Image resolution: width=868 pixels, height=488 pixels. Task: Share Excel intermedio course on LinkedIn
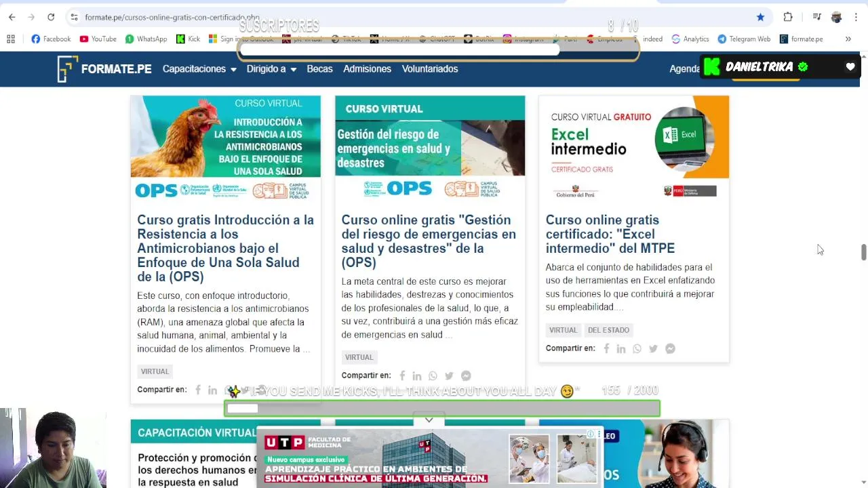[x=620, y=348]
